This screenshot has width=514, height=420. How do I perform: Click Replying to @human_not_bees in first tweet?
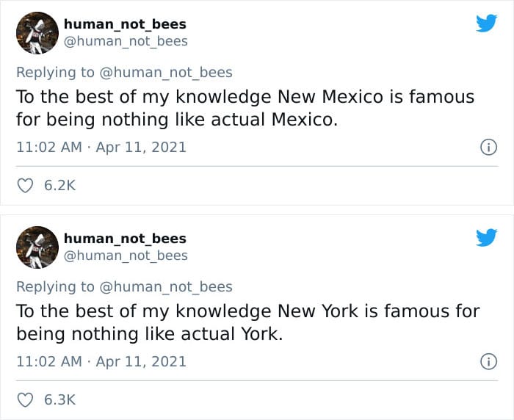tap(166, 72)
